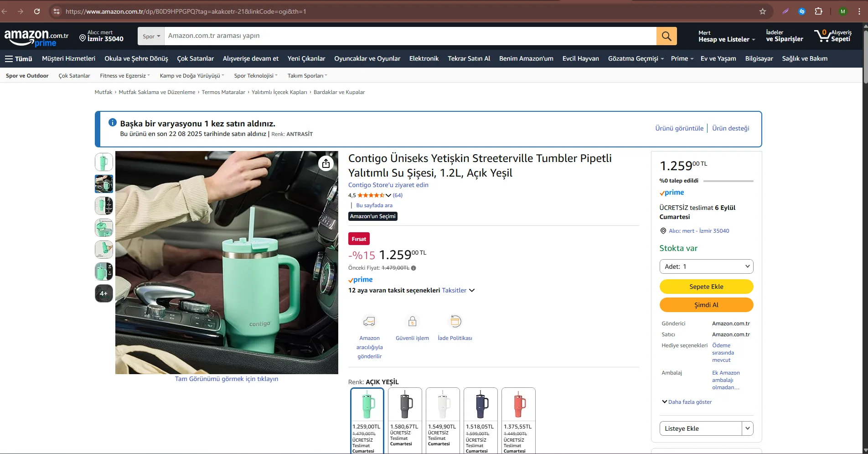
Task: Focus the Amazon.com.tr search input field
Action: tap(410, 36)
